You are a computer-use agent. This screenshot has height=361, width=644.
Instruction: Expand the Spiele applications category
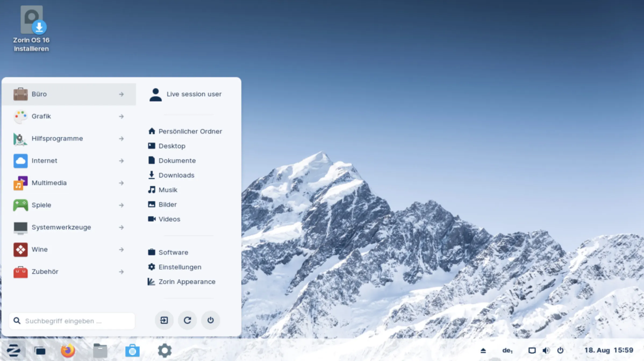click(69, 205)
